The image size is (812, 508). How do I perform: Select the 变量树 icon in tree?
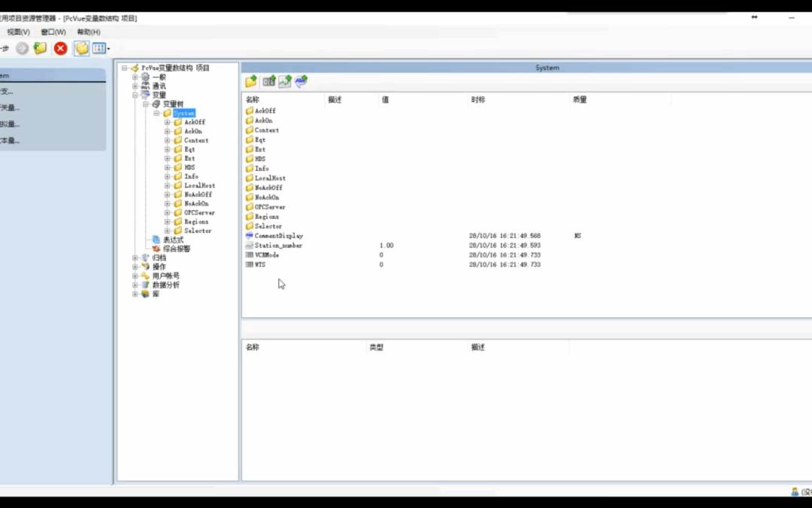pos(156,104)
